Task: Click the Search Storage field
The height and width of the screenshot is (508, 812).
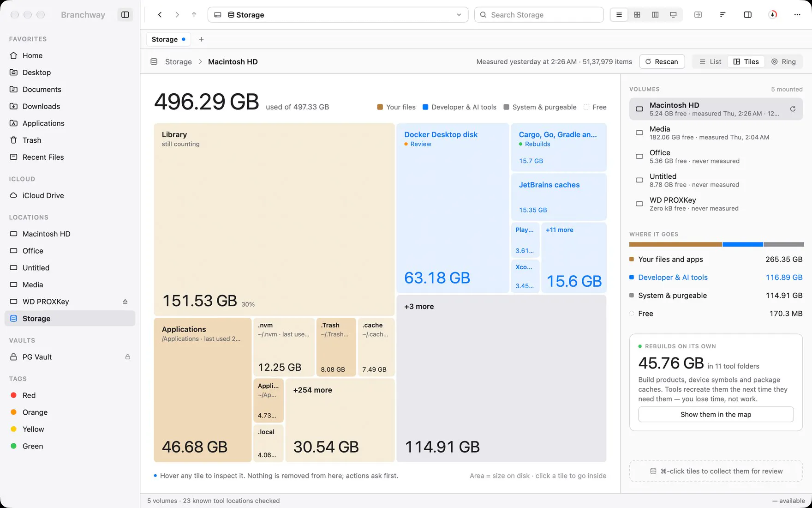Action: pos(539,15)
